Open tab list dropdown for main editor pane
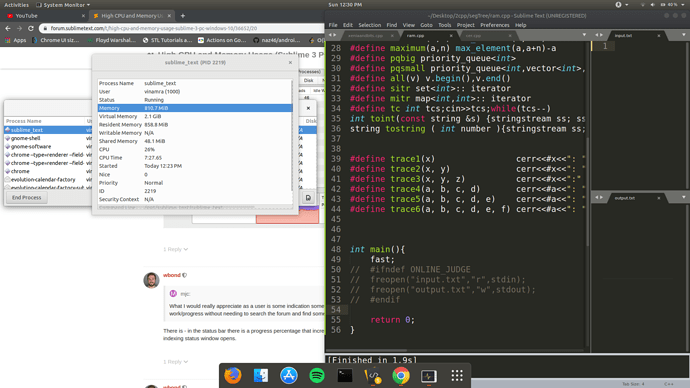The width and height of the screenshot is (690, 388). tap(584, 35)
